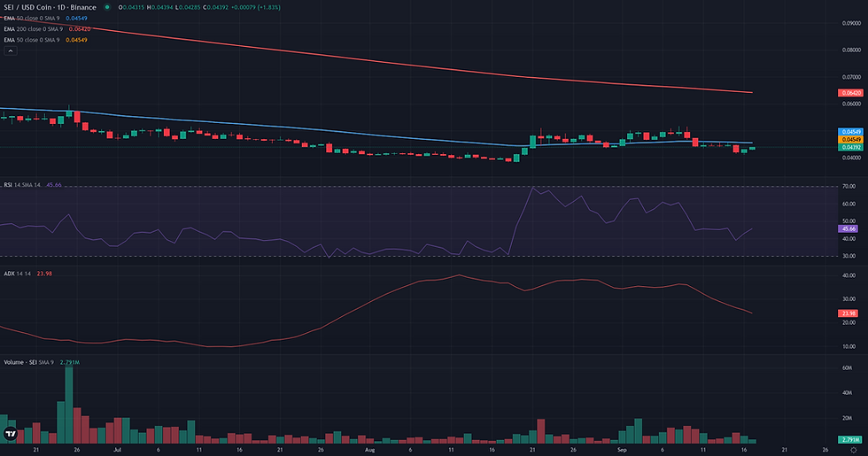Screen dimensions: 868x456
Task: Click the red 0.06420 price axis label
Action: (851, 93)
